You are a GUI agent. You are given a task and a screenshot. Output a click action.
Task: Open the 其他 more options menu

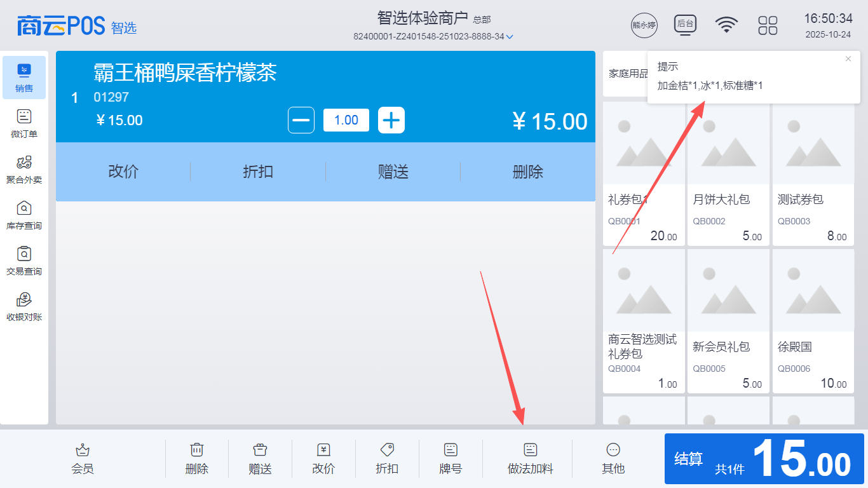pos(613,451)
